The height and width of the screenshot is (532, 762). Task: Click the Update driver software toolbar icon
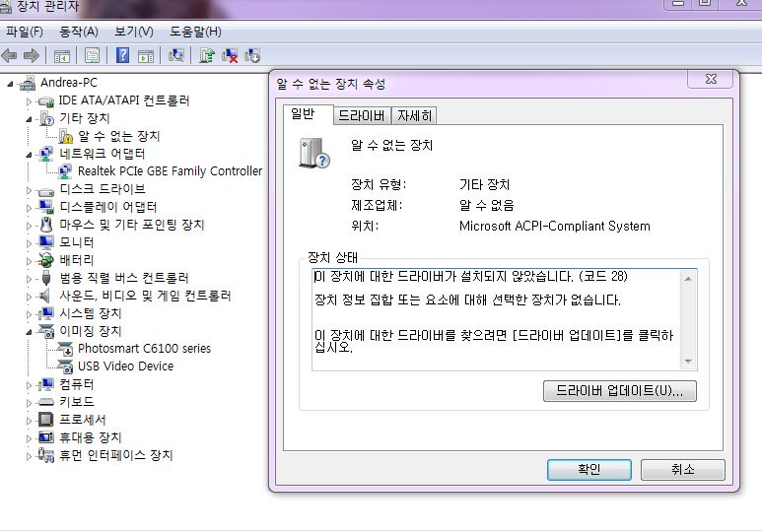tap(207, 55)
